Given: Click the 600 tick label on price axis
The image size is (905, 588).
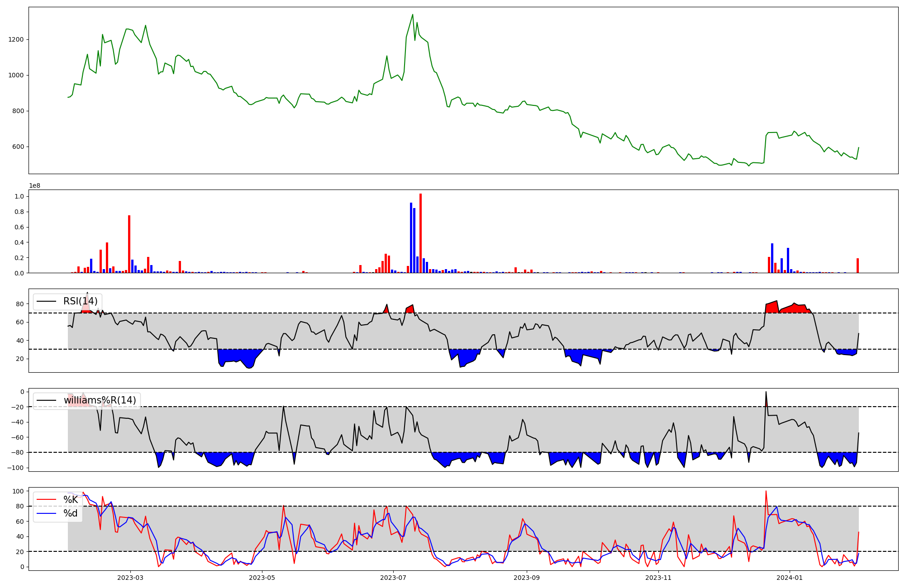Looking at the screenshot, I should pos(18,147).
